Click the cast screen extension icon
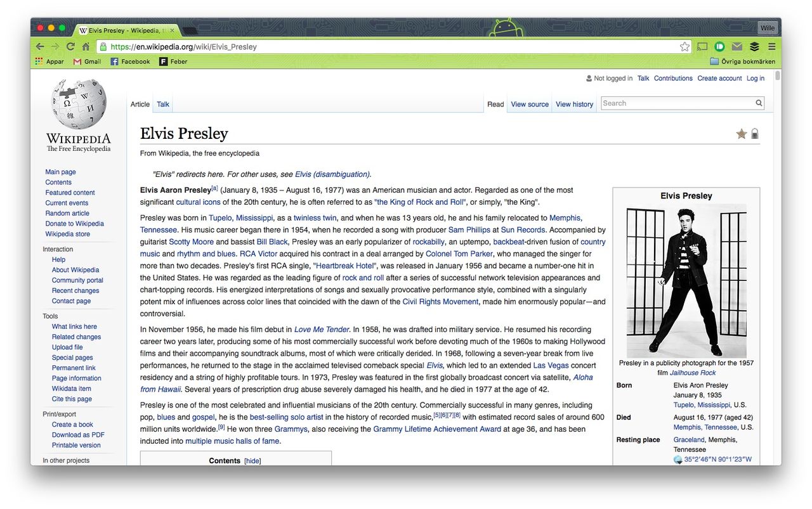 click(x=702, y=46)
